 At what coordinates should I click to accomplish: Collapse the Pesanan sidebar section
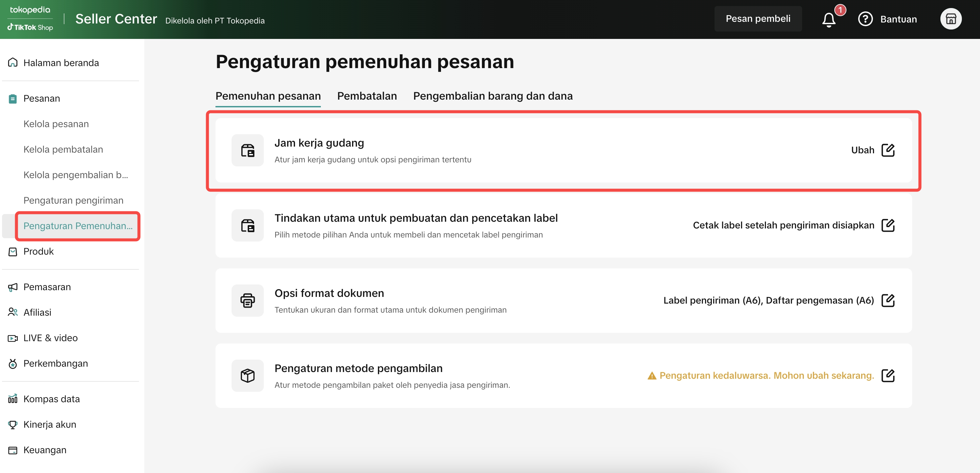click(42, 99)
